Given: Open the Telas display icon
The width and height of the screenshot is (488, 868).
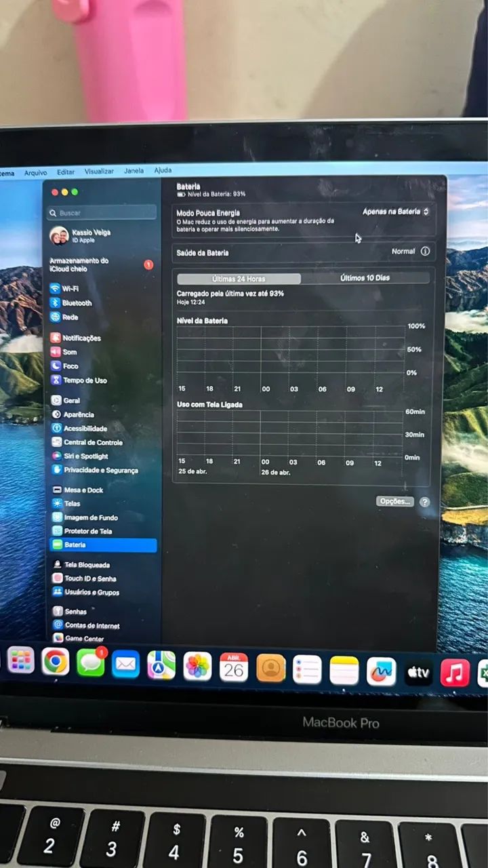Looking at the screenshot, I should (x=58, y=503).
